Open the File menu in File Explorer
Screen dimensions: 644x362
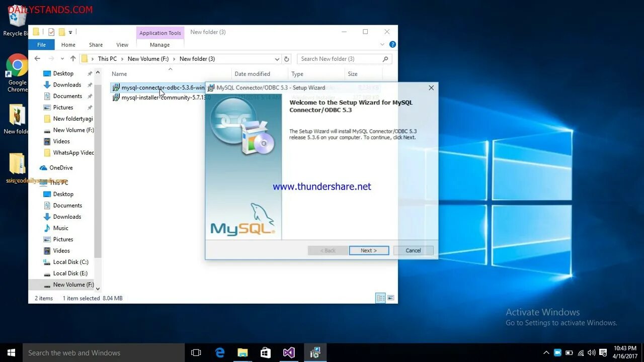pos(41,45)
